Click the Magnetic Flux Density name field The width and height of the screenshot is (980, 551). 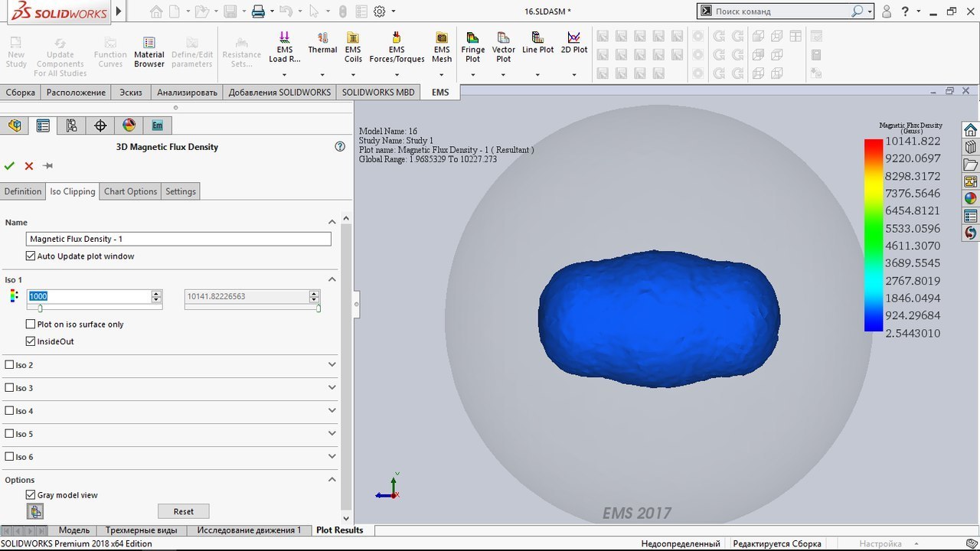178,240
